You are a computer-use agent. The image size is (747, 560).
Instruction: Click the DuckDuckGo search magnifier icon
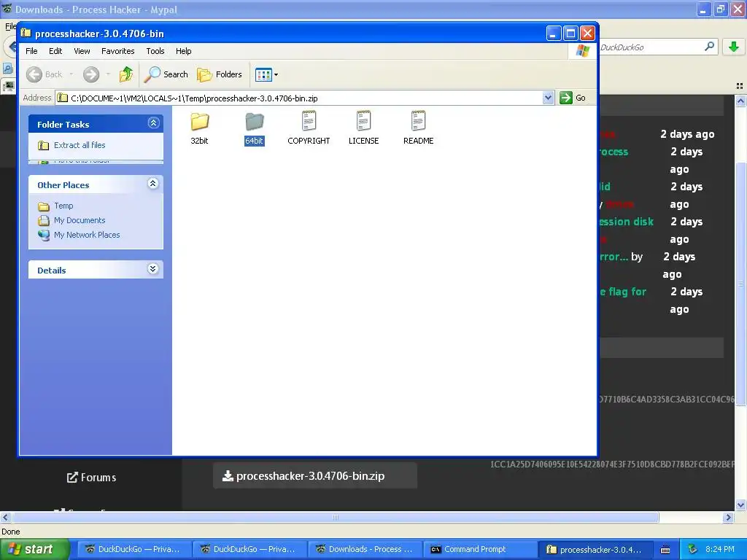709,47
